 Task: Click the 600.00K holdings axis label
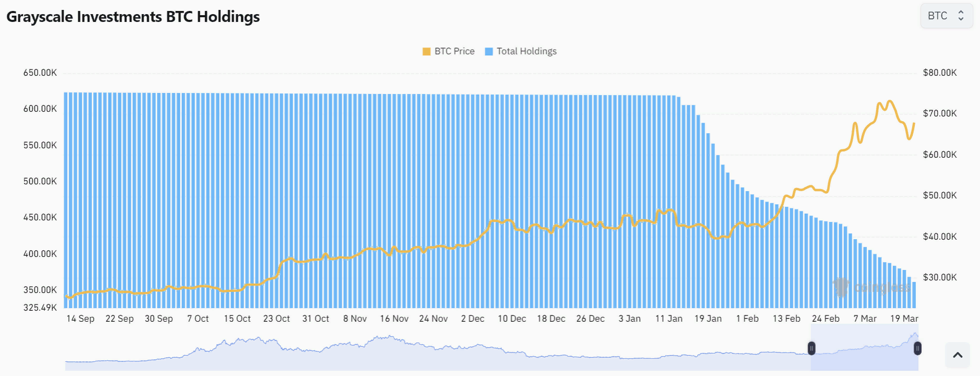(40, 109)
